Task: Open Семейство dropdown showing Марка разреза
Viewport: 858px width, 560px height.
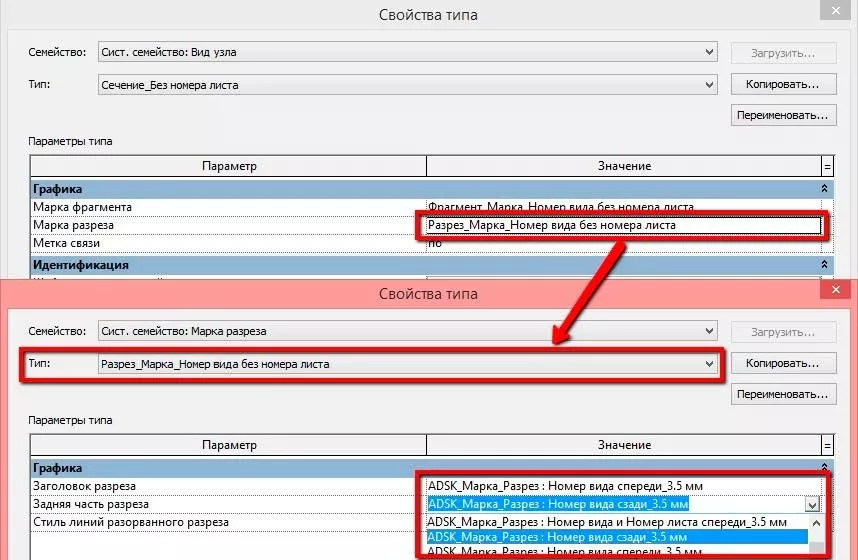Action: coord(408,331)
